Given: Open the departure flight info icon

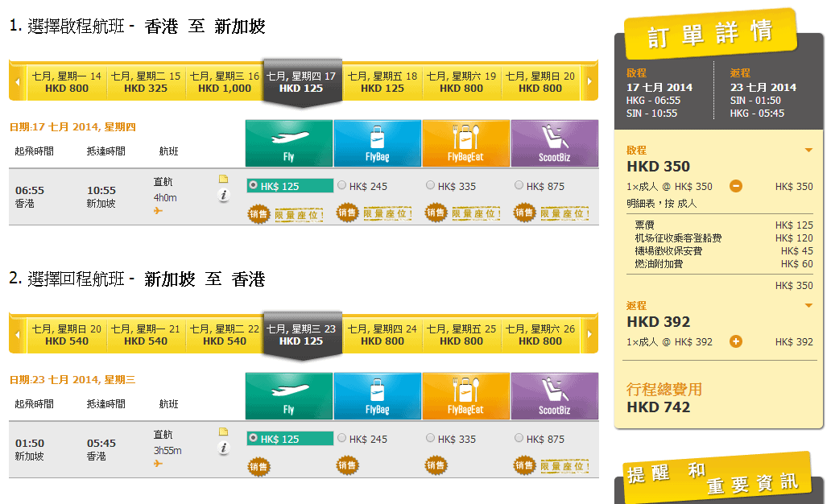Looking at the screenshot, I should pos(224,195).
